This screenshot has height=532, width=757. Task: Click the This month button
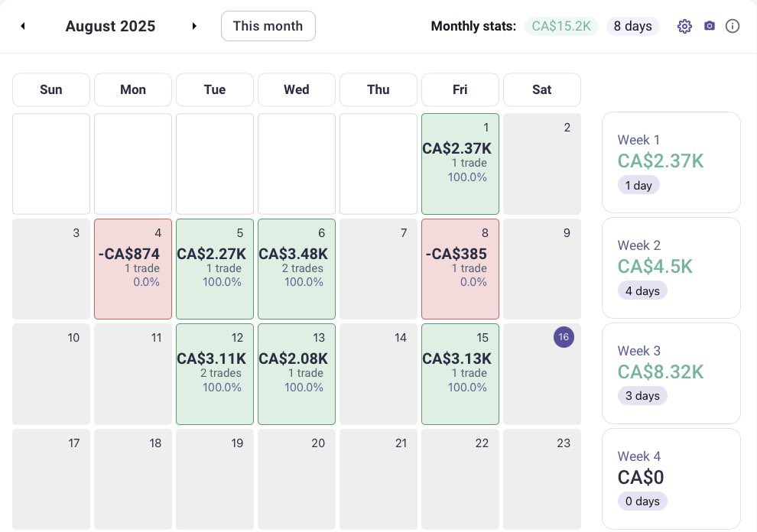click(x=268, y=25)
